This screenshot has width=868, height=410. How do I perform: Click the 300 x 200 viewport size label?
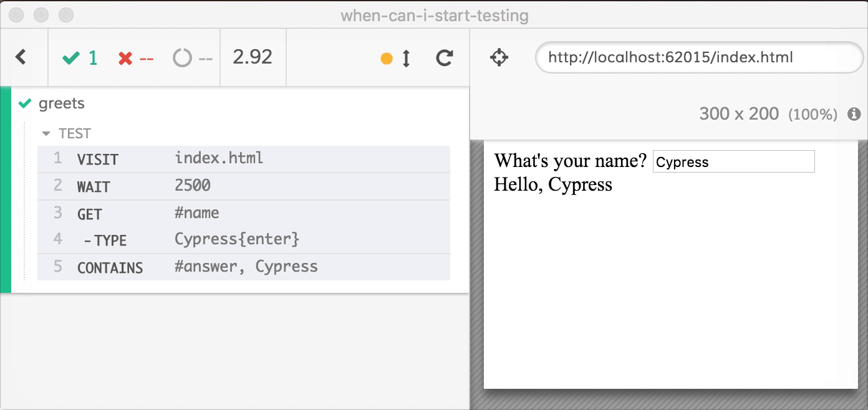click(739, 114)
